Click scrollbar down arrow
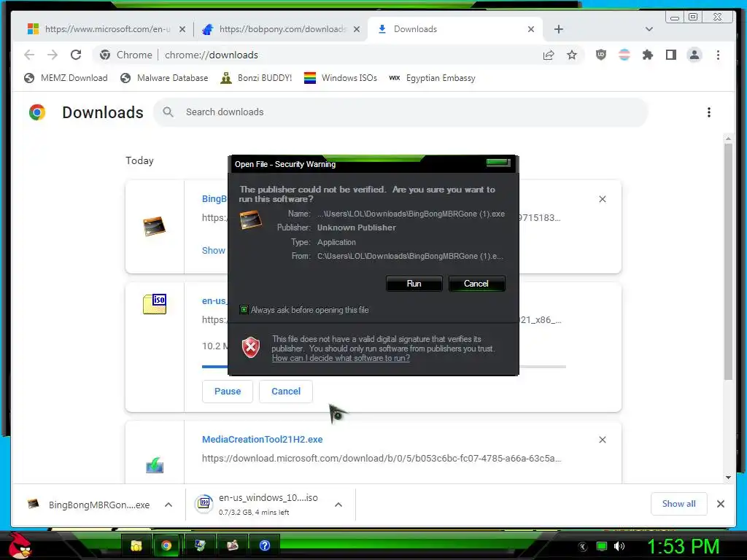The width and height of the screenshot is (747, 560). 728,477
